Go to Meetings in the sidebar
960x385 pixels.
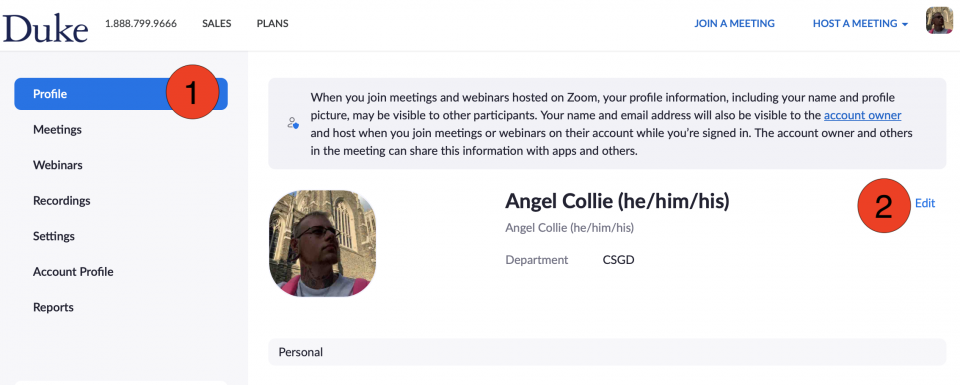[57, 130]
